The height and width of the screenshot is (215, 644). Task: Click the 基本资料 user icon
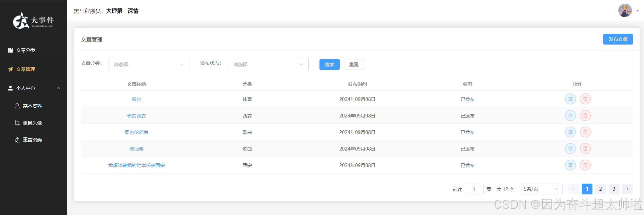pos(17,106)
